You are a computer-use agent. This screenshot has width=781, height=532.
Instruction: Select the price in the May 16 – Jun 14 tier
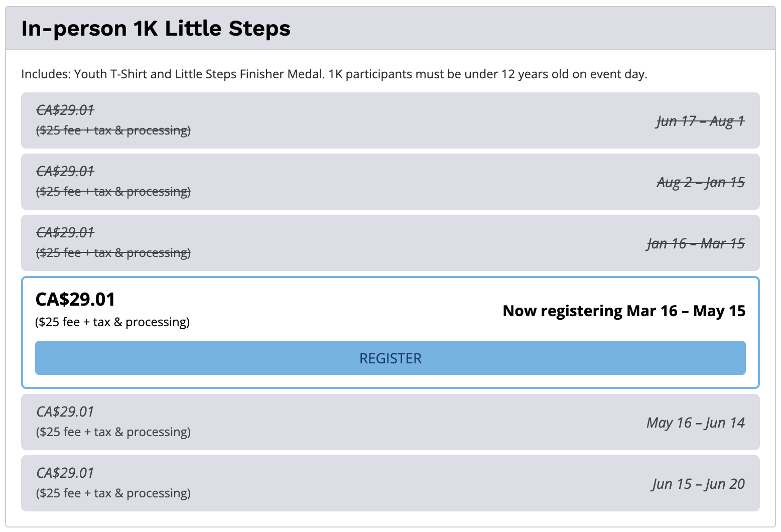(x=65, y=412)
